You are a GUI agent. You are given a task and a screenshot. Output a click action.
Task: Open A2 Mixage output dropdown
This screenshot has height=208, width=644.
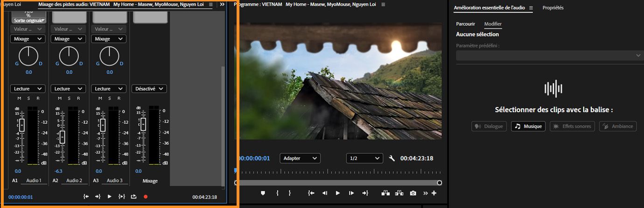click(68, 39)
